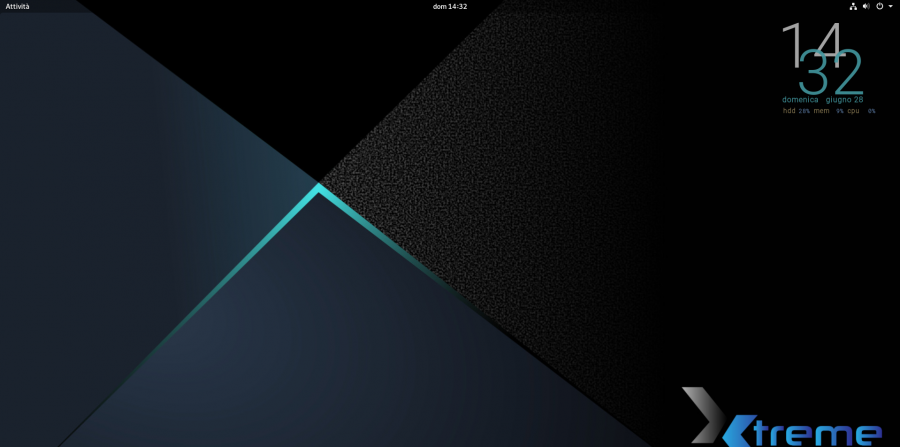
Task: Click the mem label in desktop widget
Action: (x=821, y=111)
